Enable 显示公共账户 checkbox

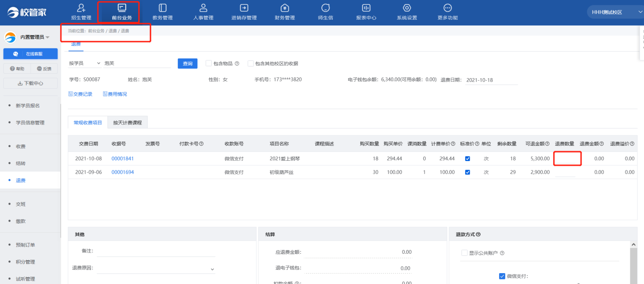tap(464, 253)
